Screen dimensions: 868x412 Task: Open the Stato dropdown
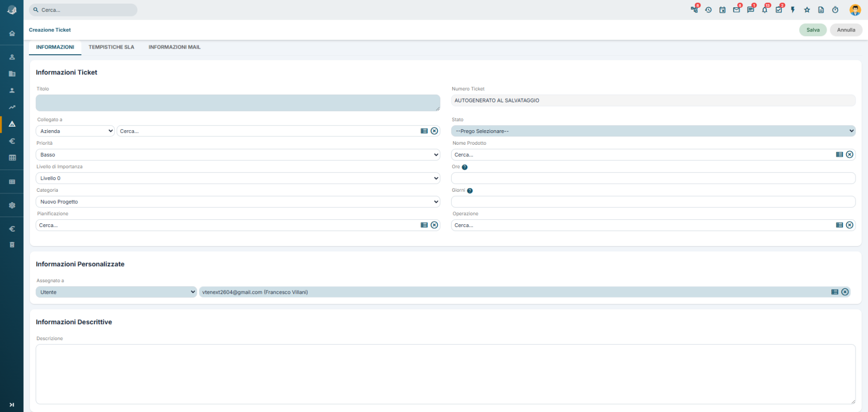pos(653,131)
